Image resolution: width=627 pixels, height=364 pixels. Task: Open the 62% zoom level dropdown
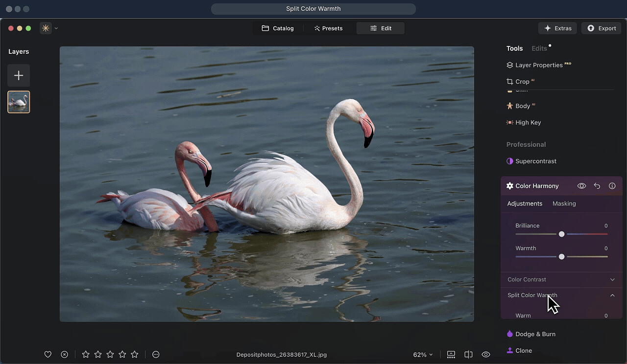click(x=423, y=354)
